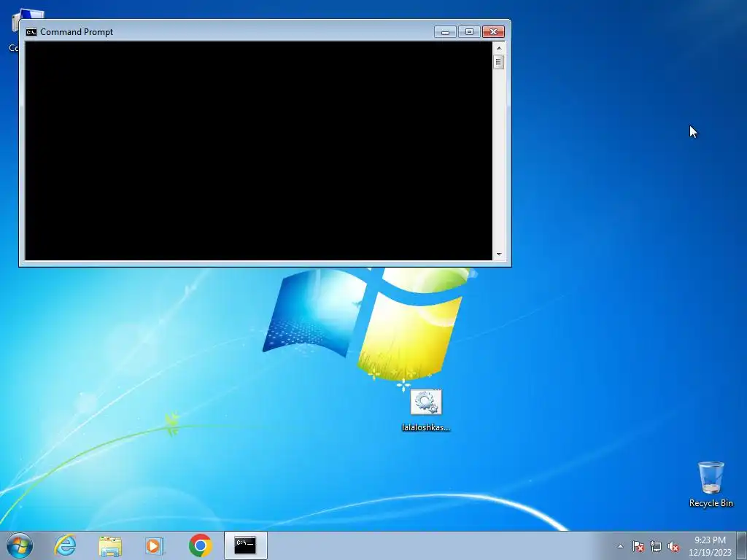Click Show Desktop strip at taskbar end
The image size is (747, 560).
point(742,546)
